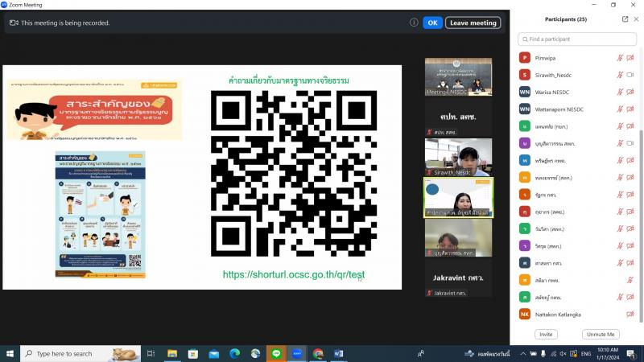Select participant name Warisa NESDC
The image size is (644, 362).
pyautogui.click(x=552, y=93)
